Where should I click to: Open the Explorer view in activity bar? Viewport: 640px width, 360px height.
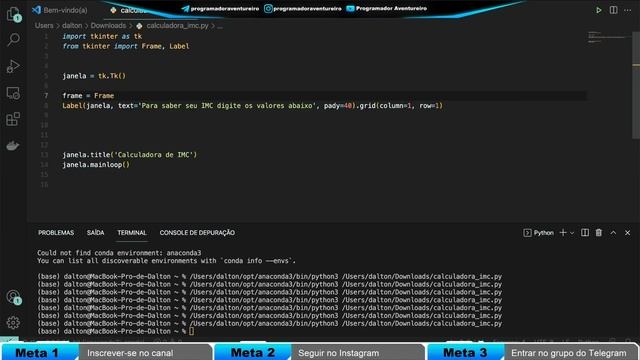click(x=13, y=13)
